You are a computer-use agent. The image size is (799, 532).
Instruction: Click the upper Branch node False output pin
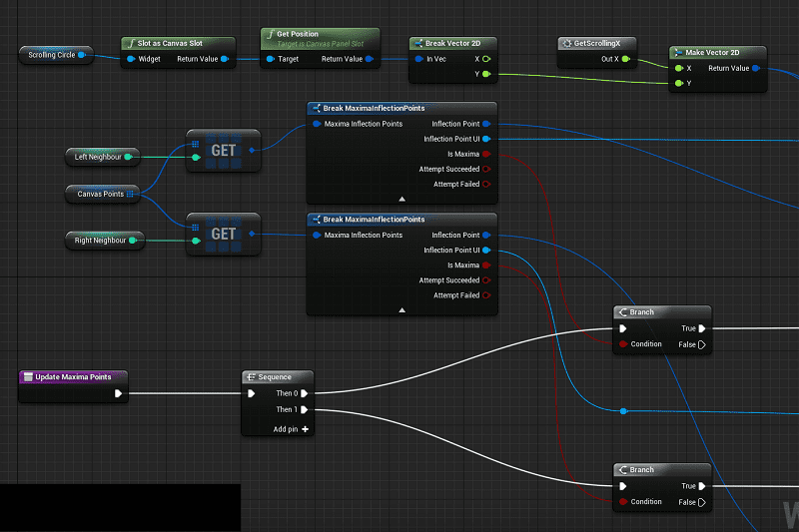pyautogui.click(x=702, y=344)
